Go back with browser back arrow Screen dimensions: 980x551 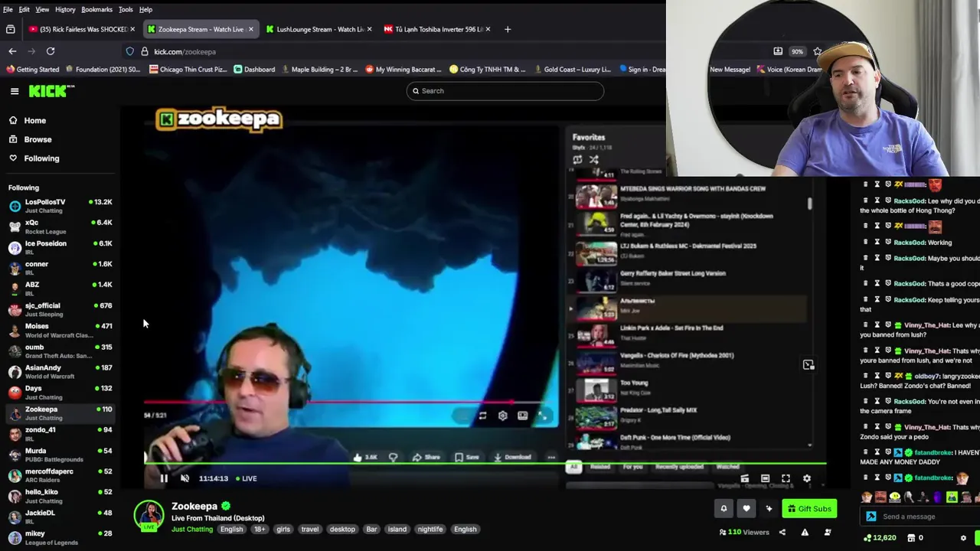pyautogui.click(x=12, y=51)
